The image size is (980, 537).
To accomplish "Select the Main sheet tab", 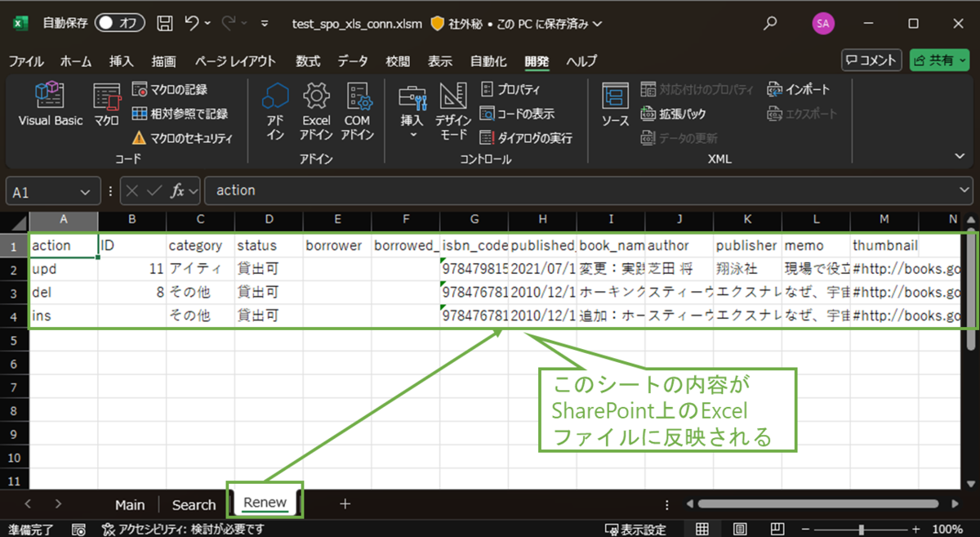I will [130, 504].
